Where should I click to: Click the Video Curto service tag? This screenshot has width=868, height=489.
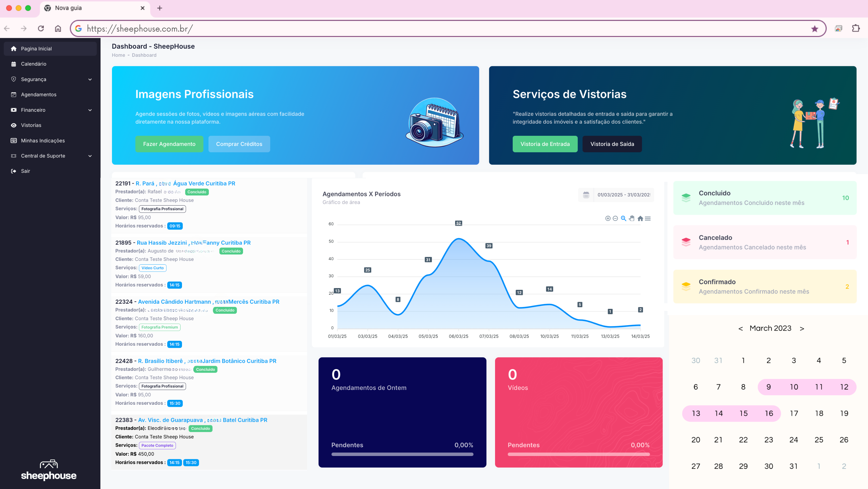[153, 268]
